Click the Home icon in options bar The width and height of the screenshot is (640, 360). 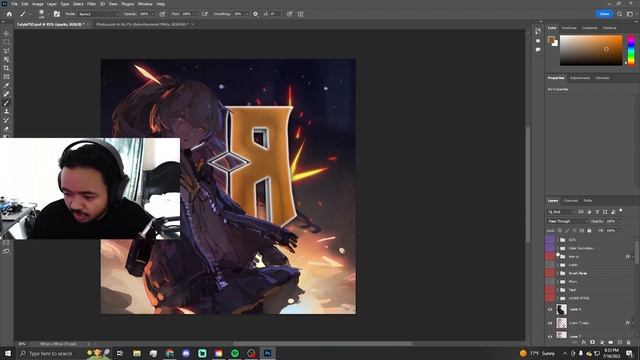[9, 14]
